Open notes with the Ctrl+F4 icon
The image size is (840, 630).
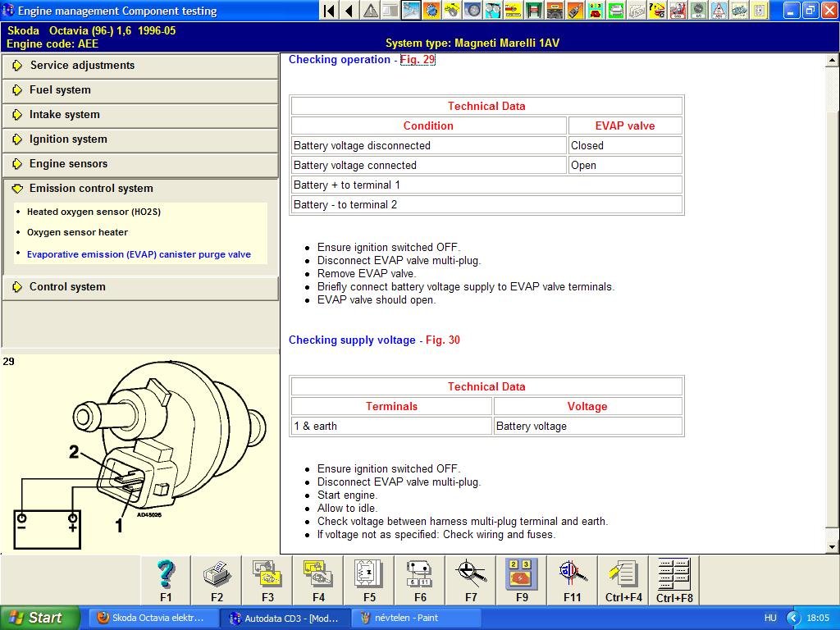coord(623,580)
